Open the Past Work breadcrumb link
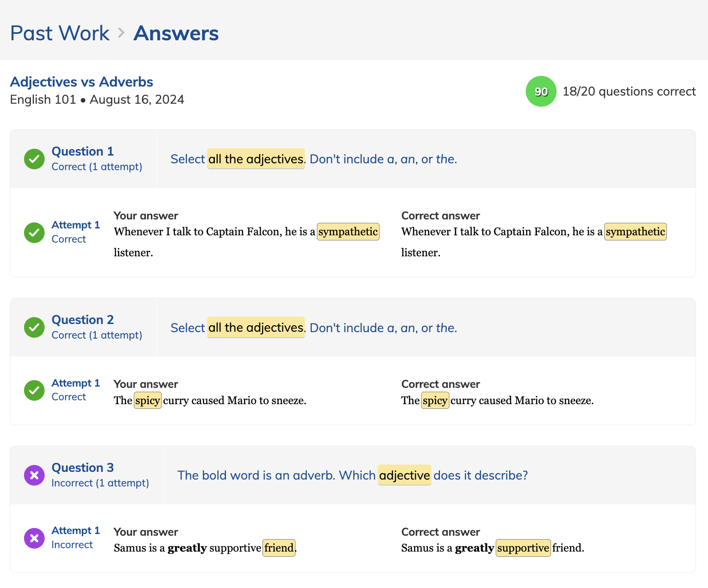Image resolution: width=708 pixels, height=588 pixels. tap(60, 33)
